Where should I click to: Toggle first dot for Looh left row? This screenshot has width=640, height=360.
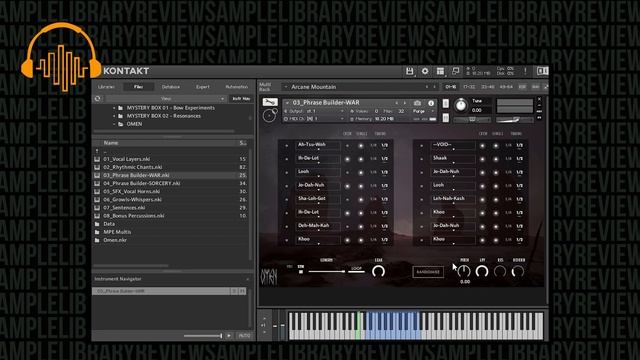(347, 173)
